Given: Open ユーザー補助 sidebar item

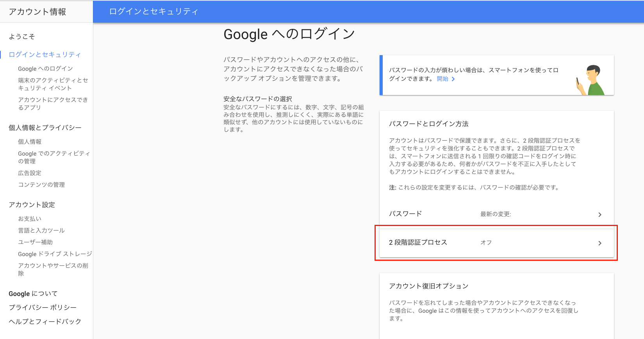Looking at the screenshot, I should point(36,242).
